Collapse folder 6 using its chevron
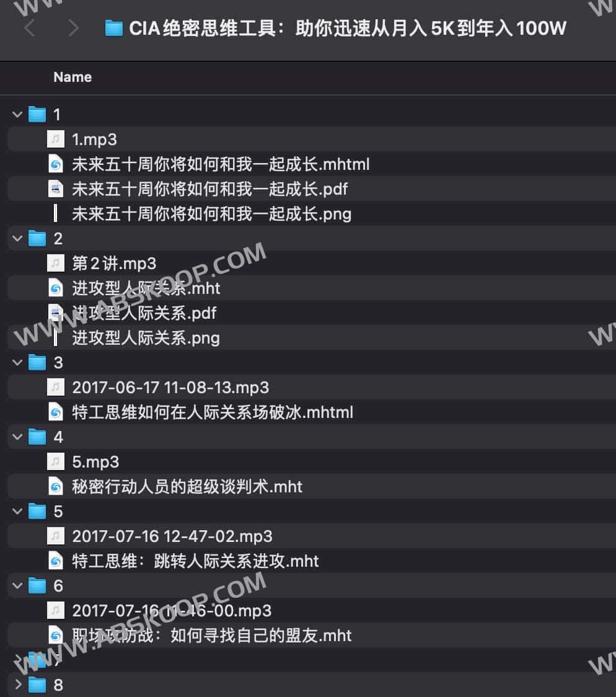 [17, 585]
